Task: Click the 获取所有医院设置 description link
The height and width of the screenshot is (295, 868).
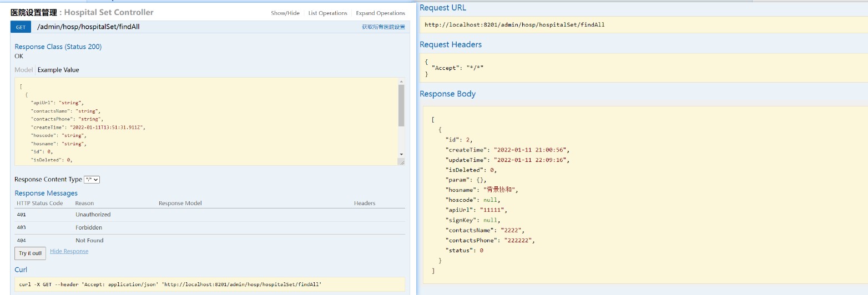Action: (x=383, y=27)
